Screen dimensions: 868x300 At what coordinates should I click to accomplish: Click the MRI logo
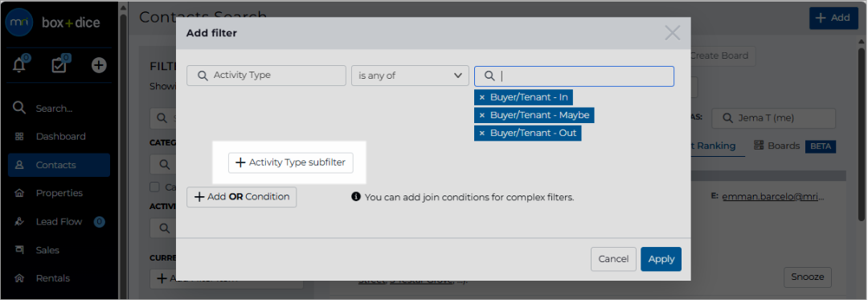click(x=19, y=23)
